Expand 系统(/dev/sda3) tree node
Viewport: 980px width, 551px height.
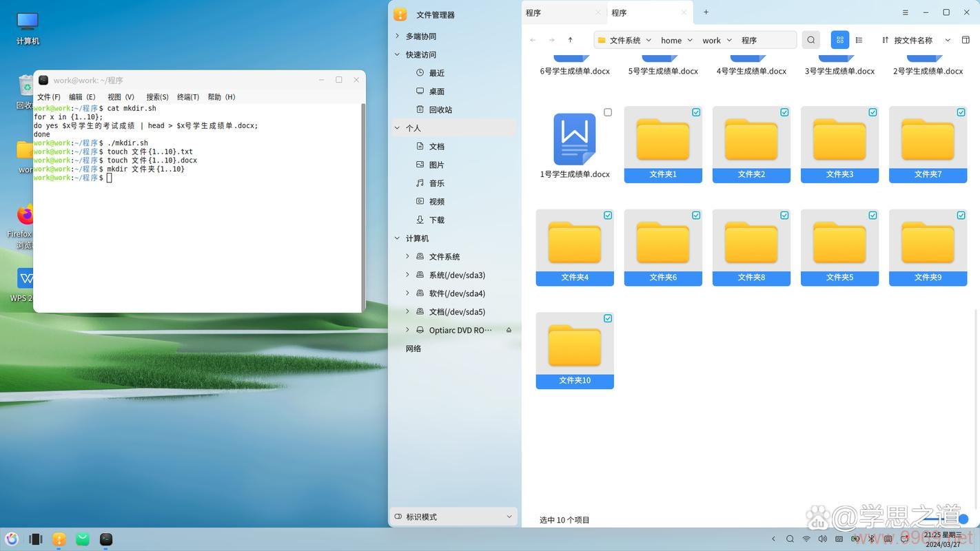click(407, 275)
